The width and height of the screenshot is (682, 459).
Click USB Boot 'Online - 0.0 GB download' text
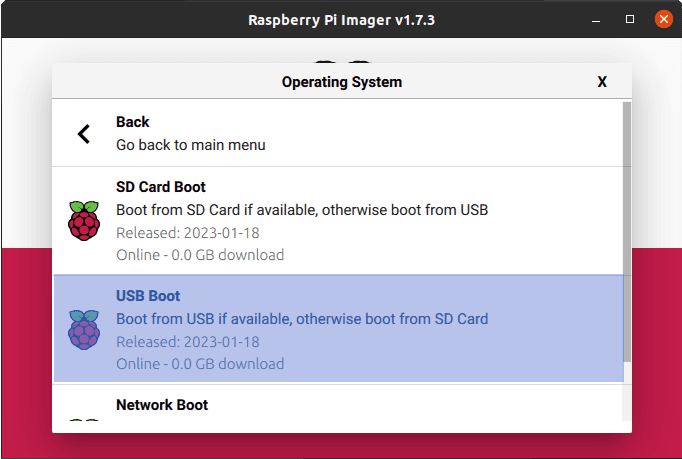point(199,364)
